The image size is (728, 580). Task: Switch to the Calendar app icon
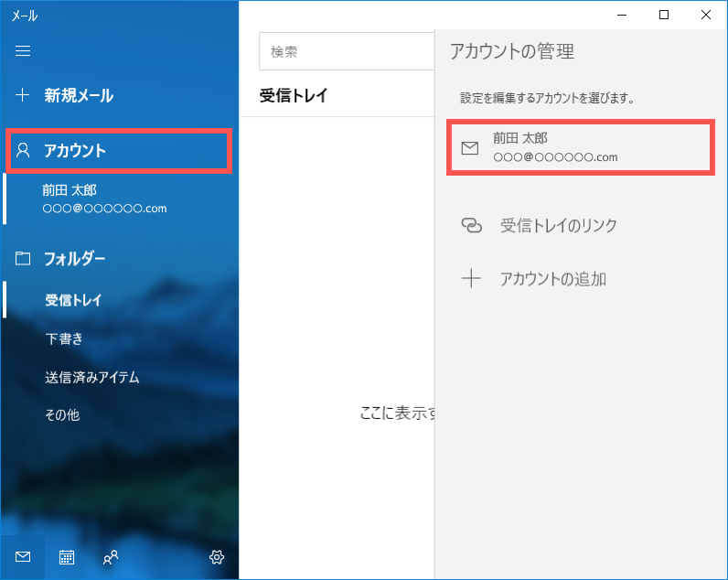[67, 556]
